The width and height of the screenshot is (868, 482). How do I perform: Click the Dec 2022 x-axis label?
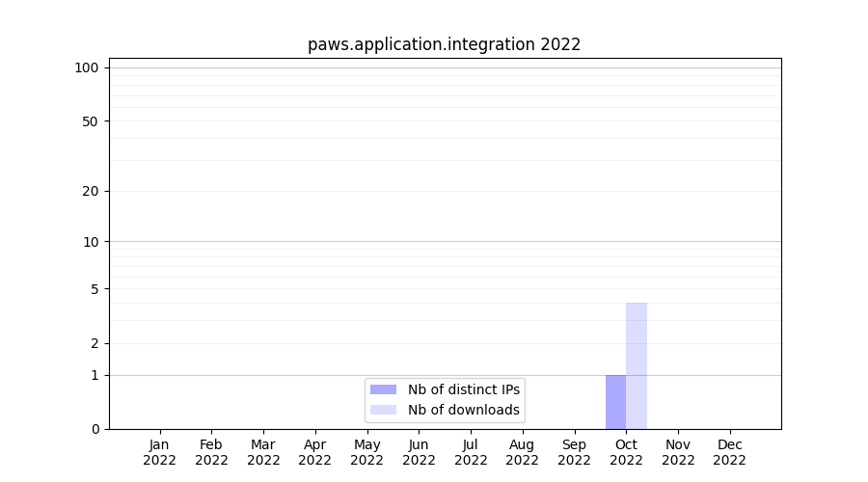[x=729, y=452]
